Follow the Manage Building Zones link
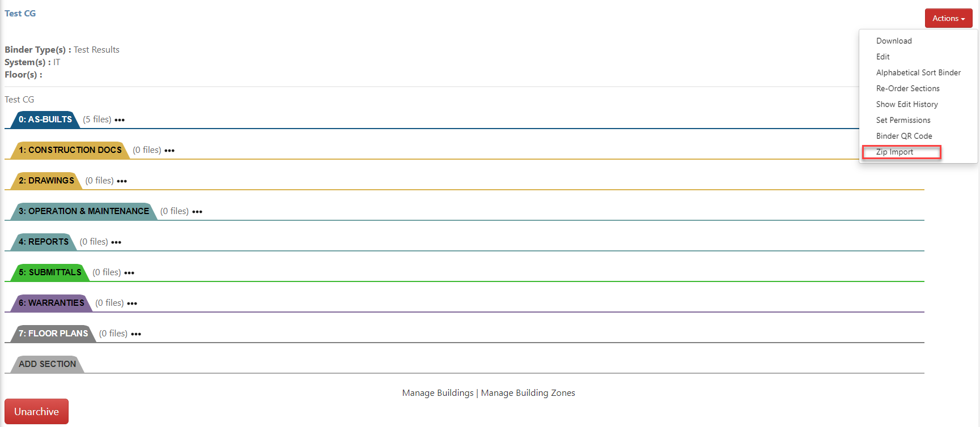The width and height of the screenshot is (980, 427). (x=528, y=393)
